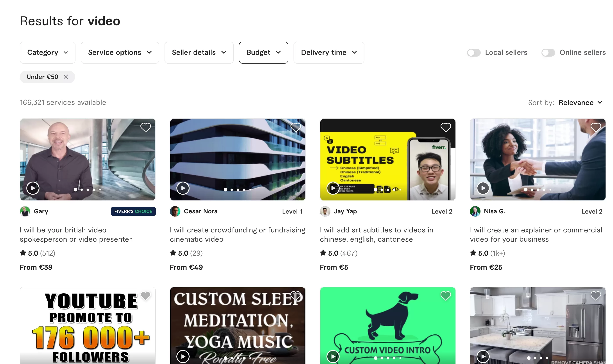
Task: Open srt subtitles gig title
Action: [x=376, y=235]
